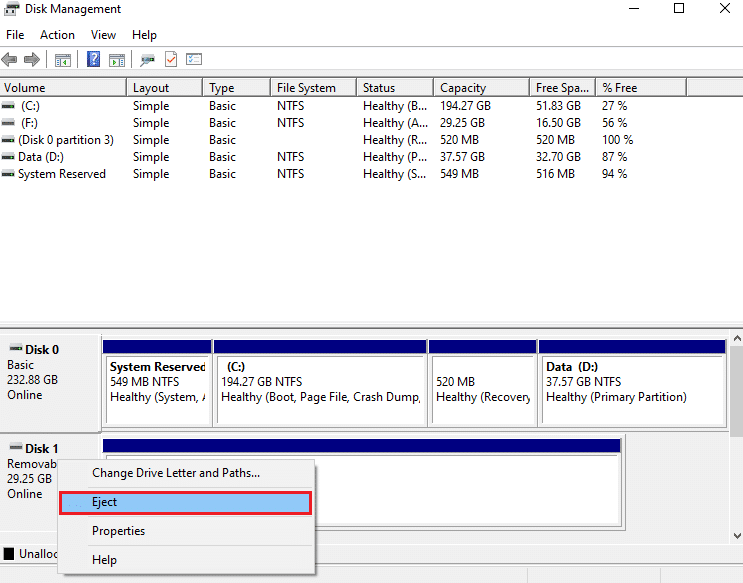Click the Forward arrow toolbar icon
This screenshot has height=583, width=743.
[x=32, y=60]
